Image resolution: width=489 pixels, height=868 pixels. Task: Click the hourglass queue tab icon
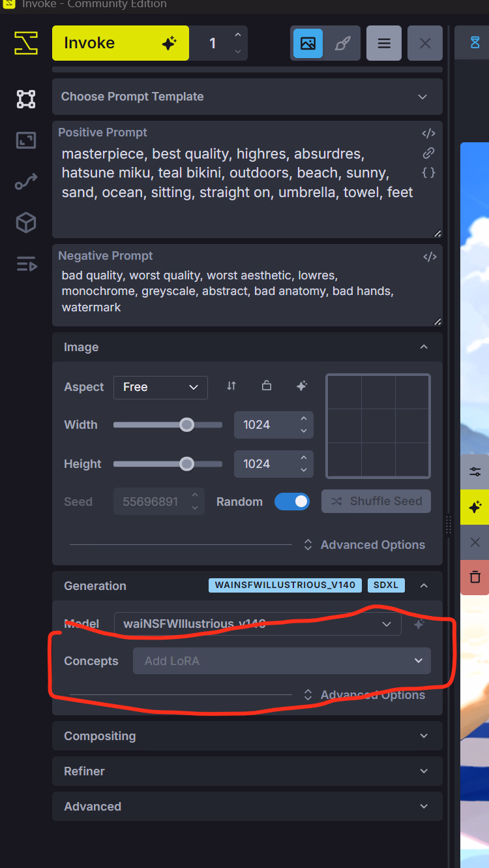(x=475, y=43)
